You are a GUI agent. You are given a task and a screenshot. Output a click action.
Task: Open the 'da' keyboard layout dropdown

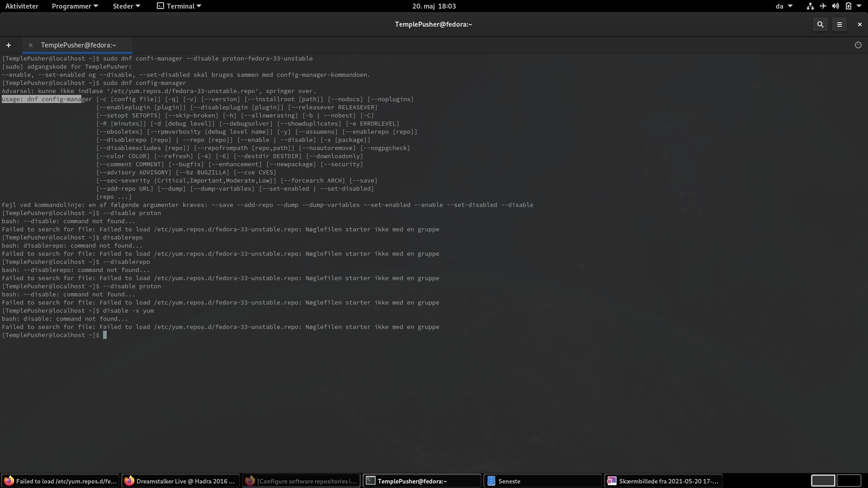click(784, 6)
